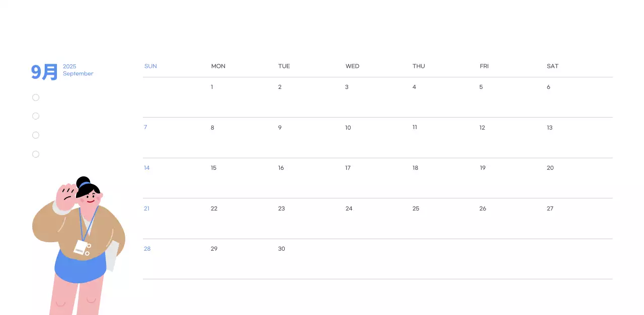The image size is (644, 315).
Task: Pick date 21 on the calendar
Action: click(146, 208)
